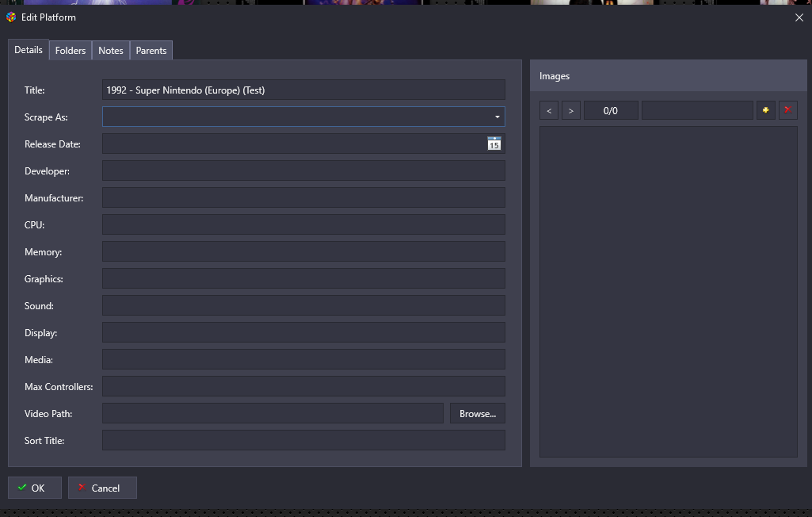The image size is (812, 517).
Task: Click the Edit Platform window title
Action: [x=48, y=17]
